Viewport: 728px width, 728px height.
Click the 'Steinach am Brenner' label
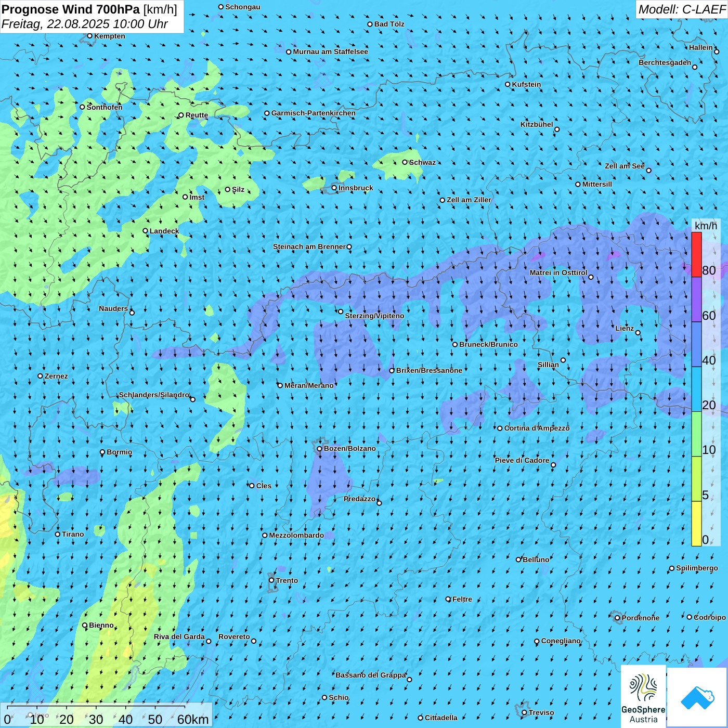tap(309, 246)
